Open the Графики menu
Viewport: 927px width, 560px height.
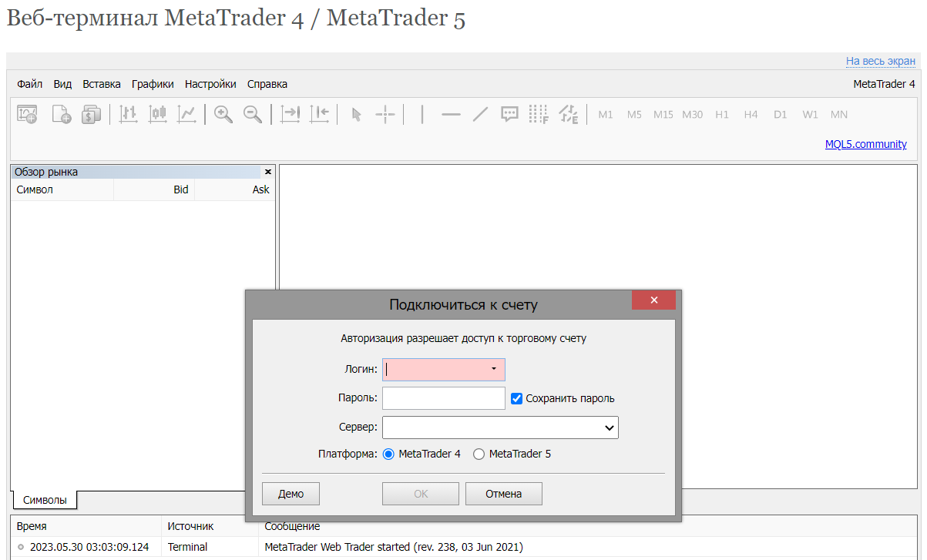pyautogui.click(x=153, y=84)
